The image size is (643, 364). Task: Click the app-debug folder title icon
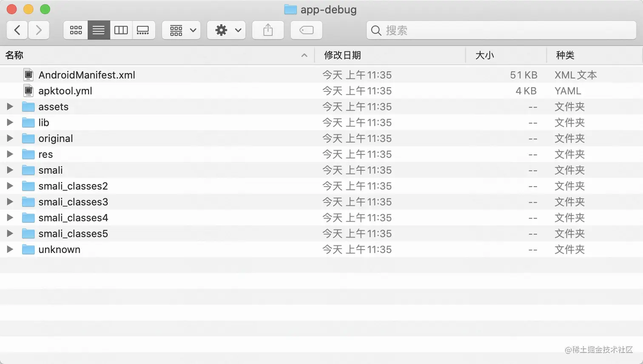point(290,9)
